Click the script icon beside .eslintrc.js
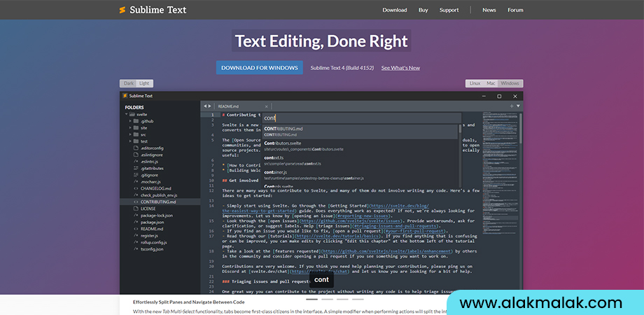 136,162
